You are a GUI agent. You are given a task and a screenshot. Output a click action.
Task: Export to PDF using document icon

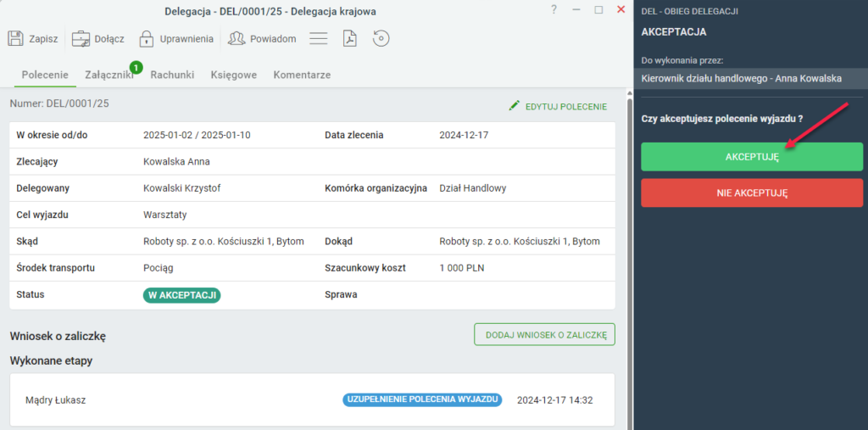(350, 39)
